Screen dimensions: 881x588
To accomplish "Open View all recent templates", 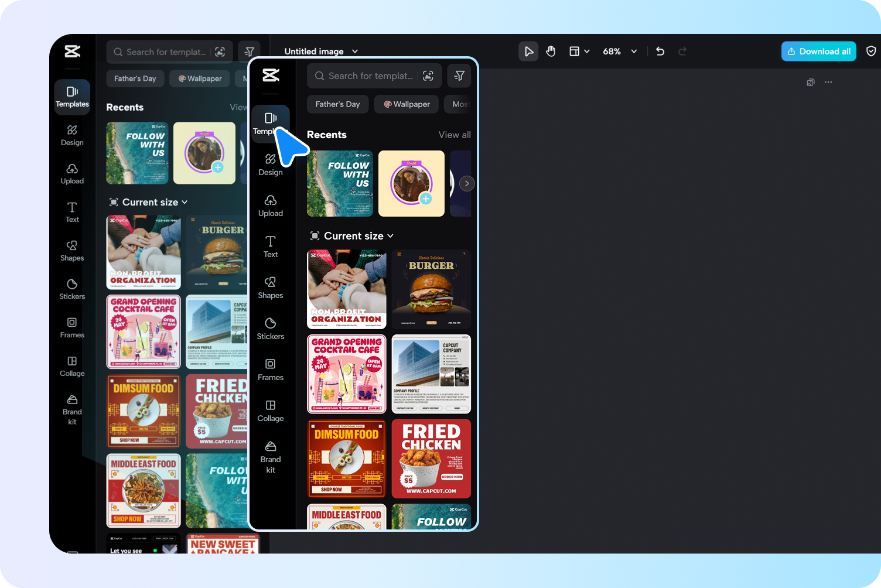I will pyautogui.click(x=455, y=135).
